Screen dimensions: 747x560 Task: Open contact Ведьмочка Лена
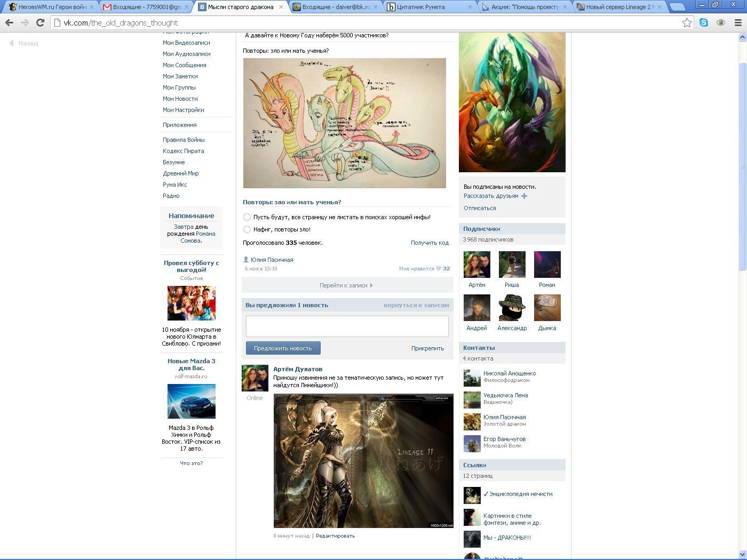tap(505, 395)
